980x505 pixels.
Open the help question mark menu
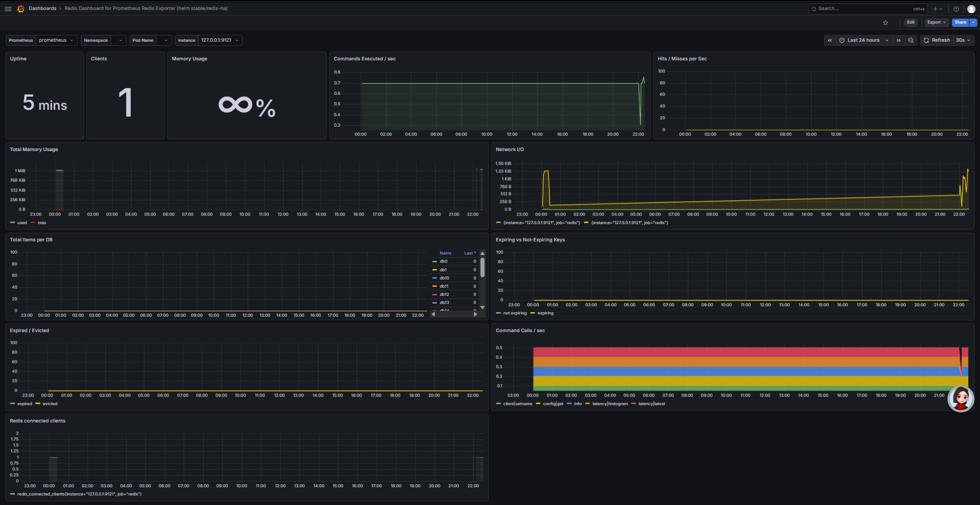tap(956, 9)
